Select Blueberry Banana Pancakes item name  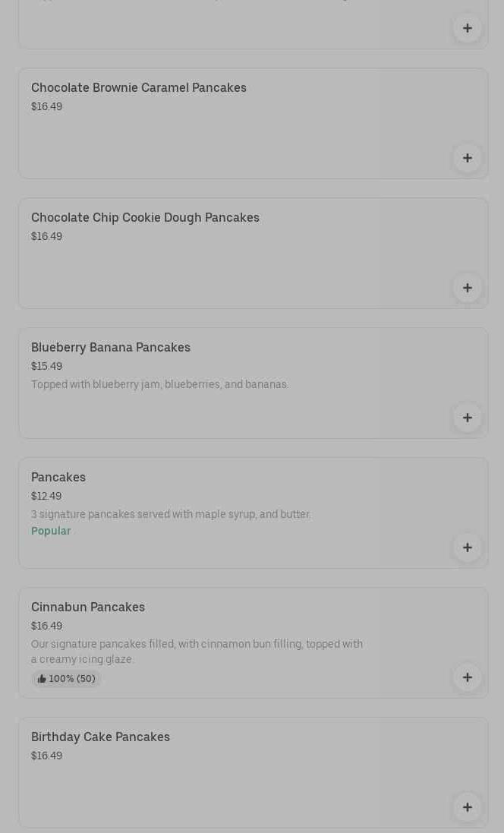coord(111,348)
